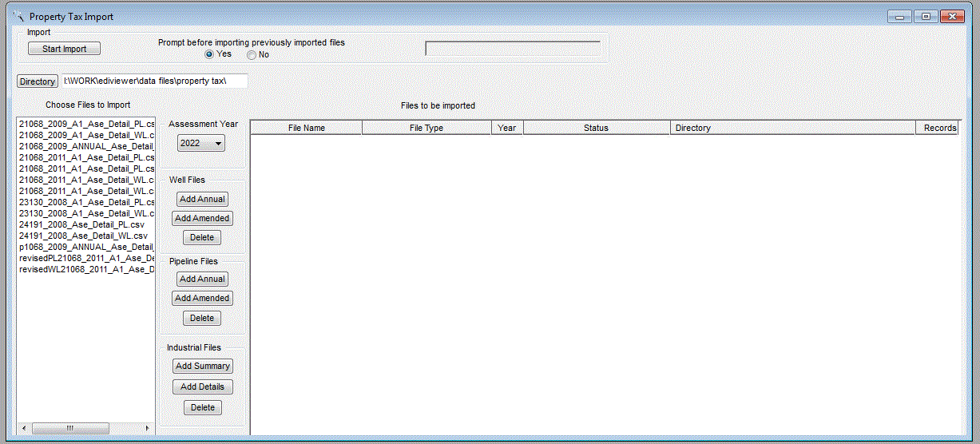This screenshot has height=444, width=980.
Task: Click the Directory button
Action: coord(37,81)
